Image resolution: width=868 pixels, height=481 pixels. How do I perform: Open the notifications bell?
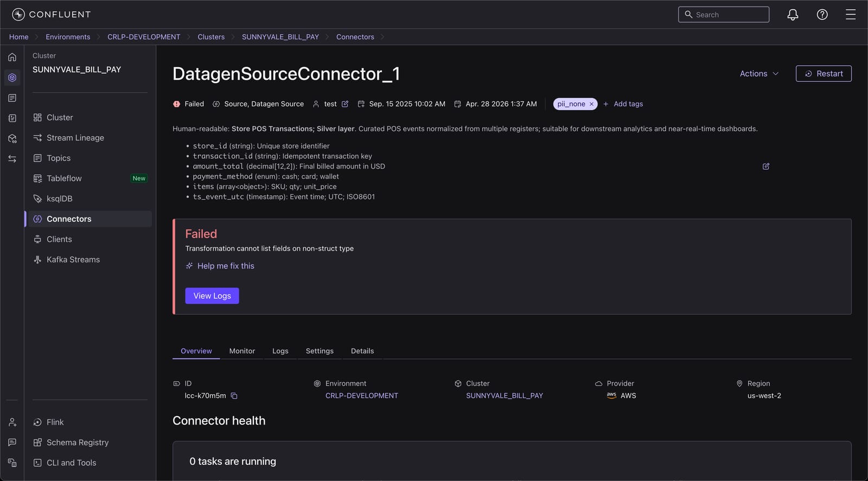793,15
